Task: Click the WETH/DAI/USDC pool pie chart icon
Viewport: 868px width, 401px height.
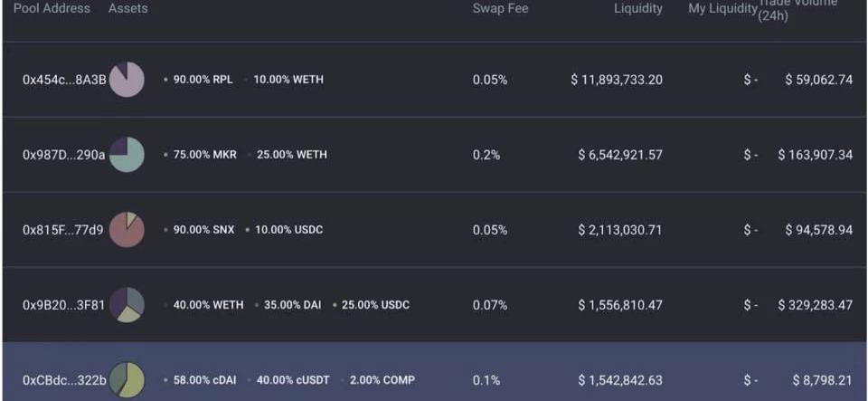Action: click(x=127, y=305)
